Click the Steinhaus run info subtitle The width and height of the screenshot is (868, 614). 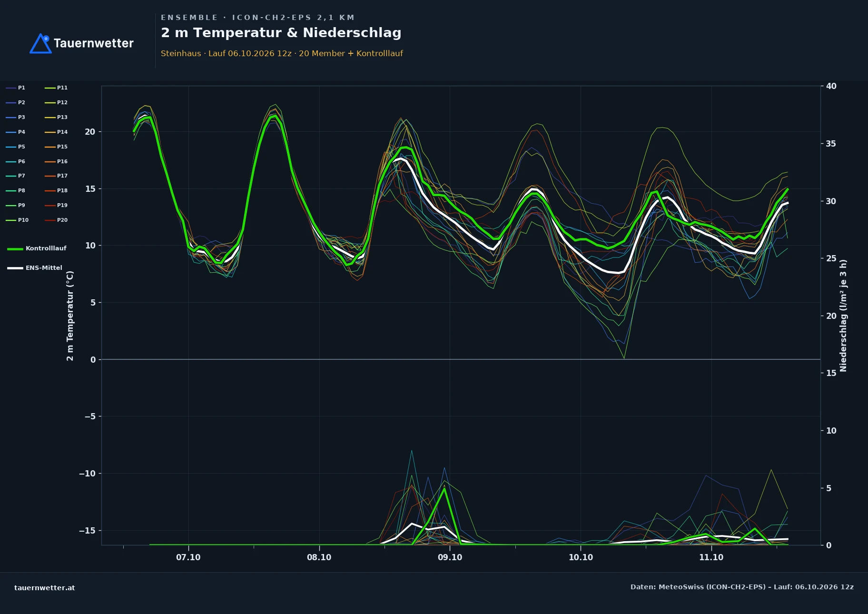(x=282, y=53)
